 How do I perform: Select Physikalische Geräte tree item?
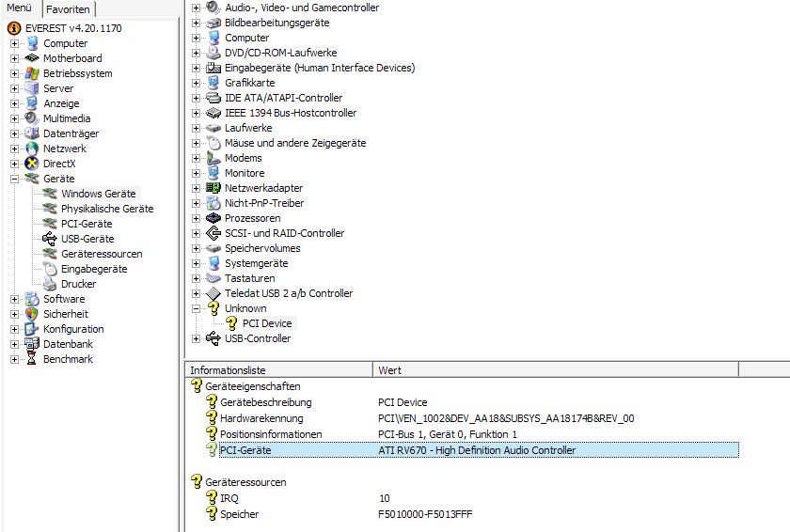107,209
